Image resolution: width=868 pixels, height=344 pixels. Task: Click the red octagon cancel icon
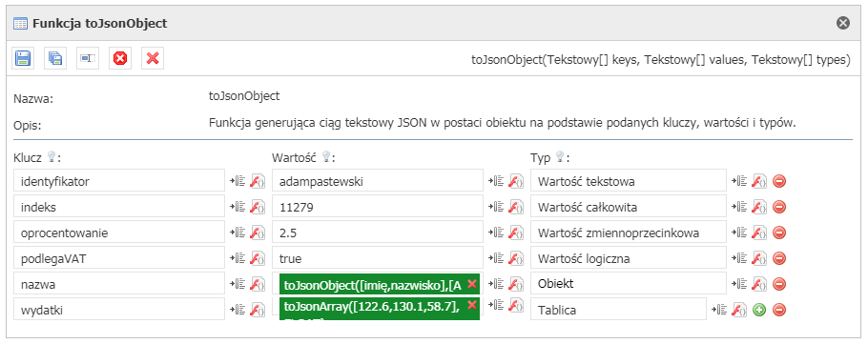120,58
